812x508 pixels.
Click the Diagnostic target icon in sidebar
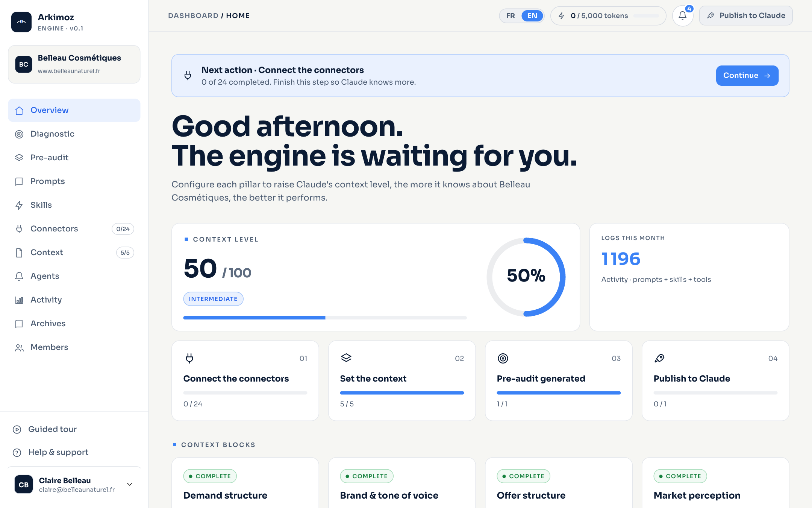pos(19,134)
